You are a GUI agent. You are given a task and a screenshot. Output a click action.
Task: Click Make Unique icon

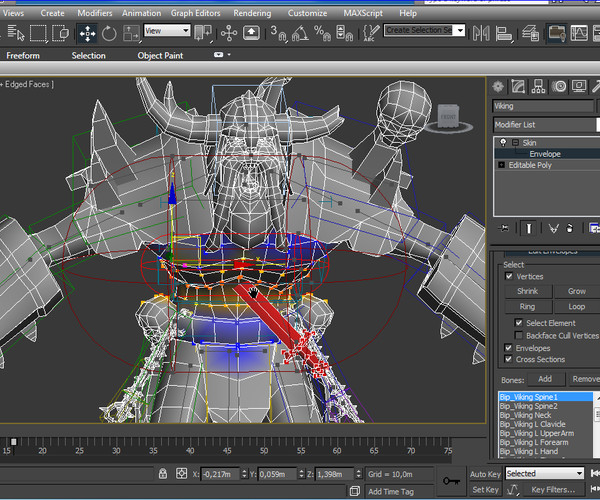coord(553,228)
